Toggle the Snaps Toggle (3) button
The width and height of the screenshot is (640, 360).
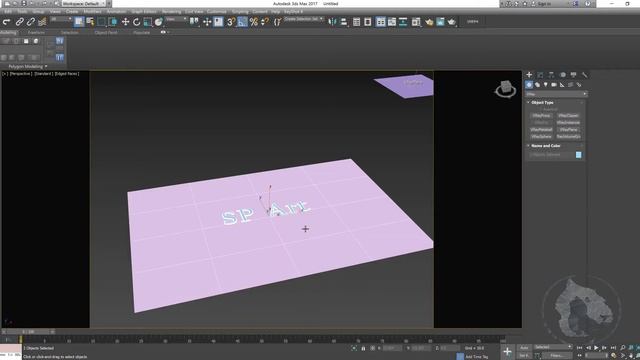(x=230, y=22)
